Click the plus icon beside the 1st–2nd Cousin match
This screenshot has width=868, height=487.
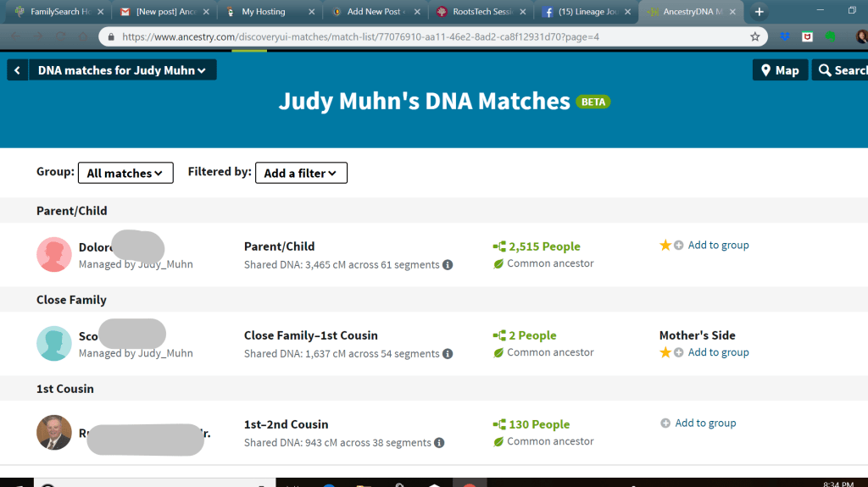tap(665, 423)
